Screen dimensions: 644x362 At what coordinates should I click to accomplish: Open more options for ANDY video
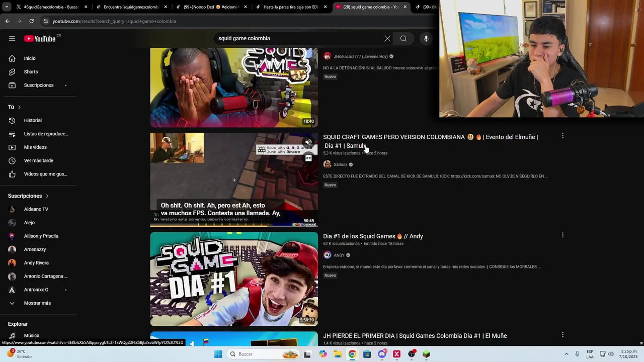[x=562, y=235]
